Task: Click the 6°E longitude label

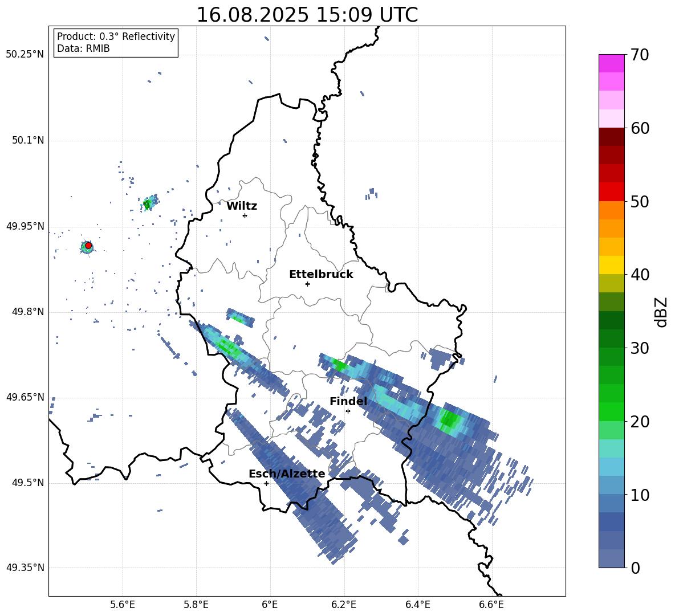Action: [x=270, y=605]
